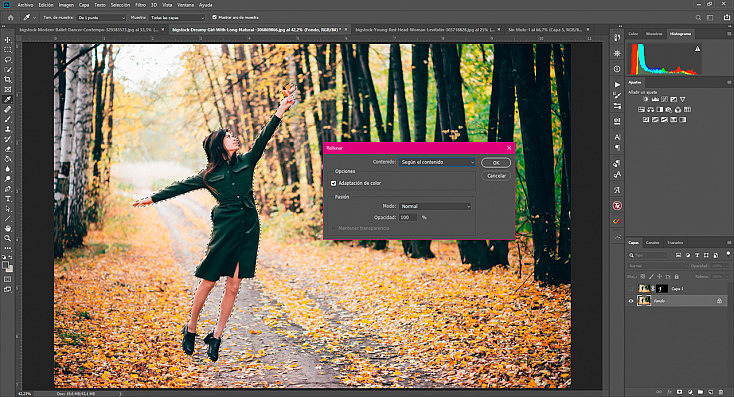Click Cancelar in the Rellenar dialog
Screen dimensions: 734x397
click(496, 176)
